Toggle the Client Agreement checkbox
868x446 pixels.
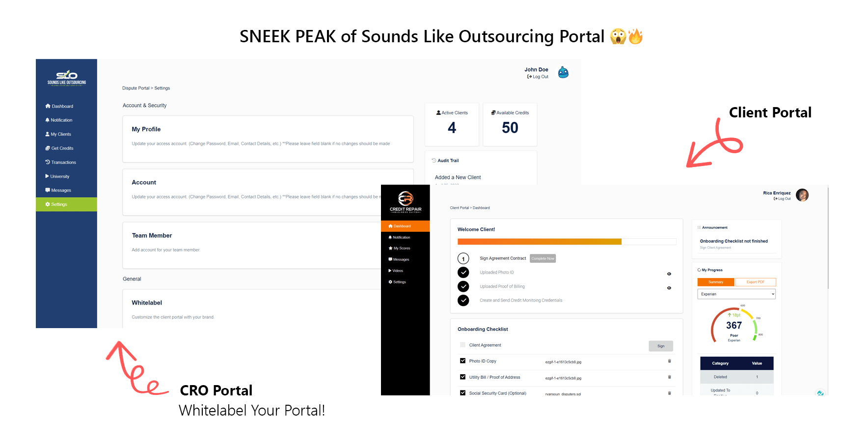(x=462, y=345)
